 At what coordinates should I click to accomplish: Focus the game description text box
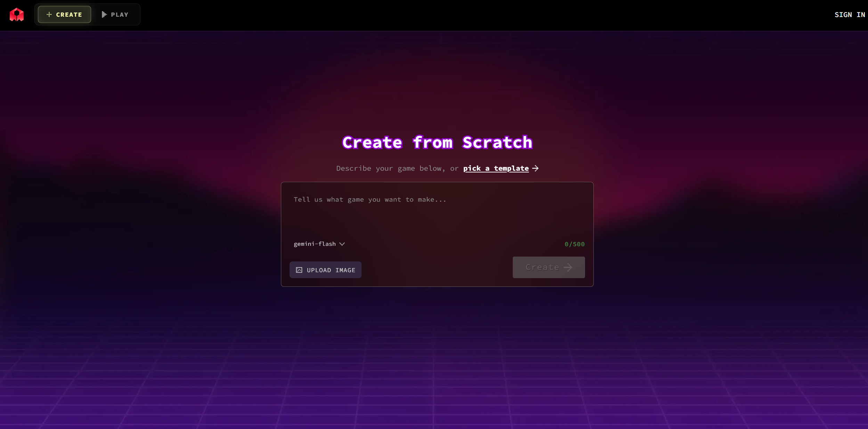[437, 212]
